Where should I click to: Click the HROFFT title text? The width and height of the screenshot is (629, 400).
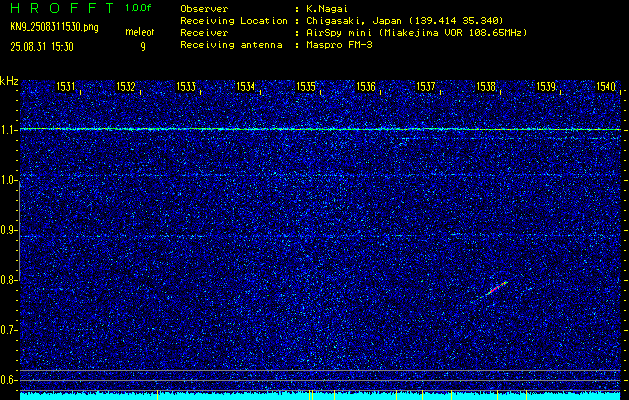pyautogui.click(x=62, y=8)
